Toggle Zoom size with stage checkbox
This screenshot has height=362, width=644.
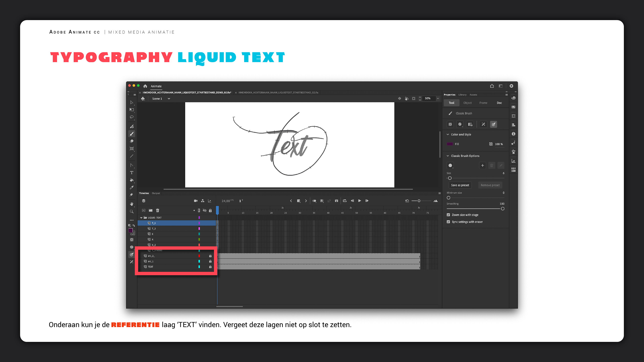coord(448,215)
